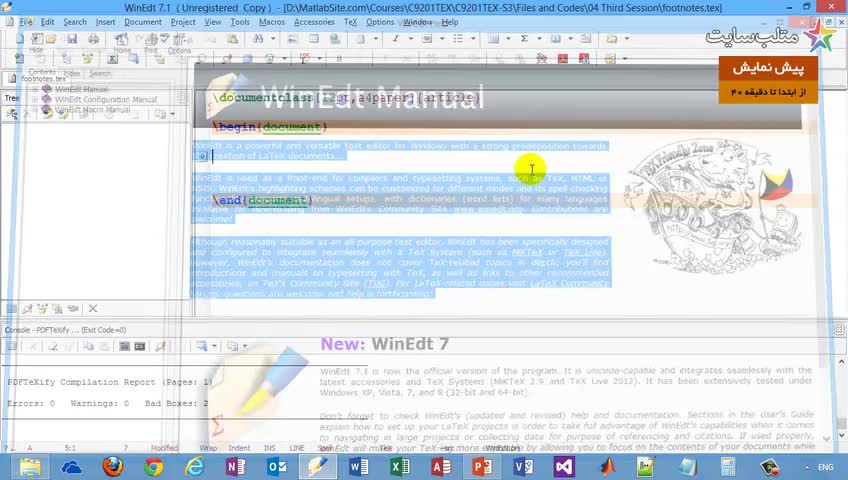Screen dimensions: 848x480
Task: Open the Edit menu
Action: pos(48,22)
